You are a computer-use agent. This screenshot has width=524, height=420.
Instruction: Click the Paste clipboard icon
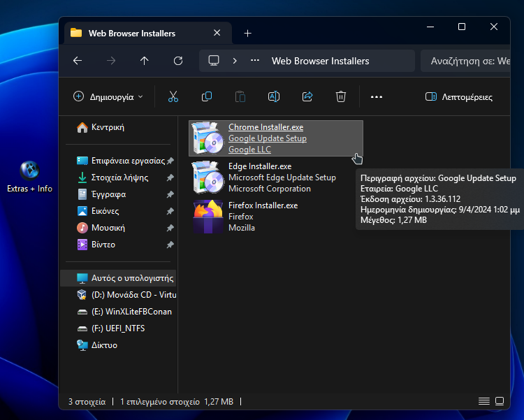point(240,96)
